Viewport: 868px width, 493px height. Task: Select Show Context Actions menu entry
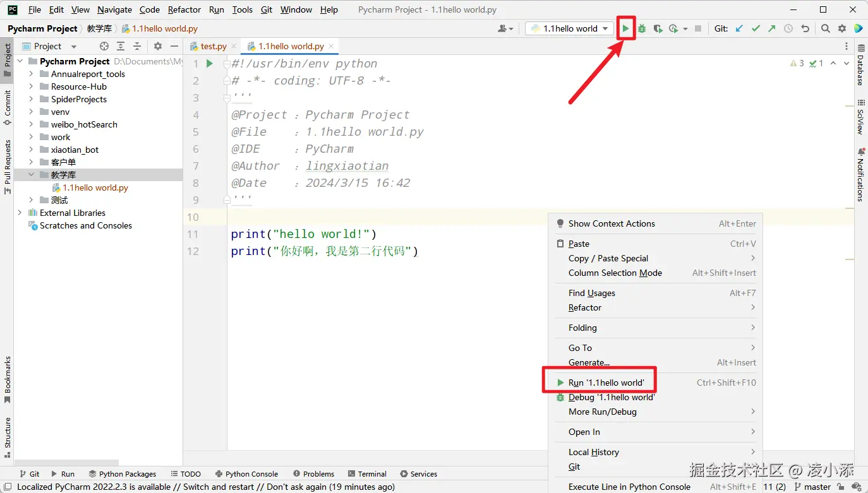coord(655,223)
